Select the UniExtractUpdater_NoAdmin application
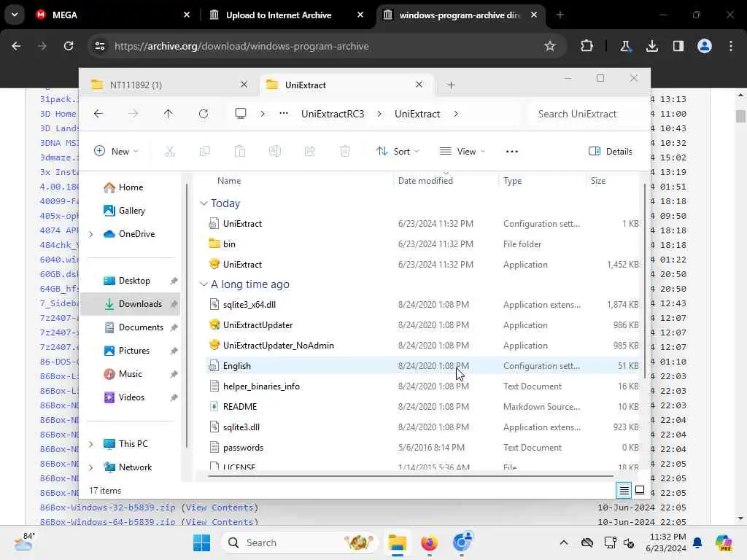This screenshot has height=560, width=747. coord(422,345)
